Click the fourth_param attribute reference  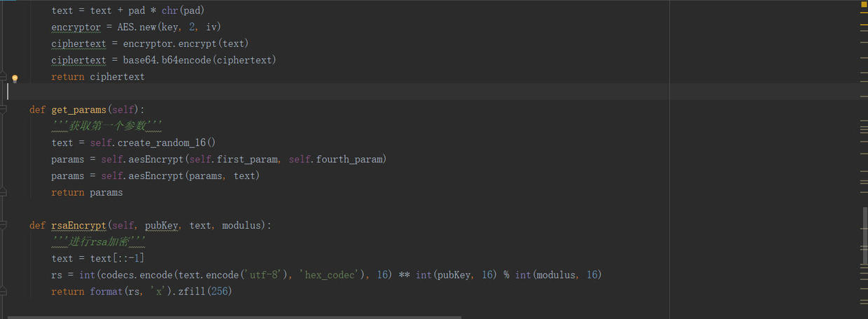pyautogui.click(x=351, y=159)
